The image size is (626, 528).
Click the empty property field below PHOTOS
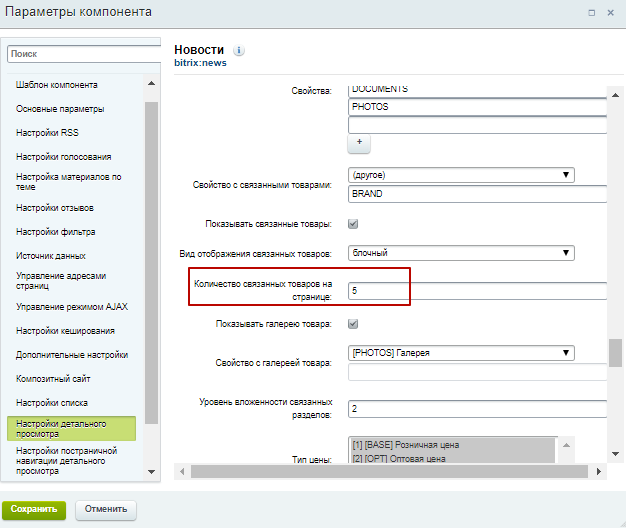point(477,125)
